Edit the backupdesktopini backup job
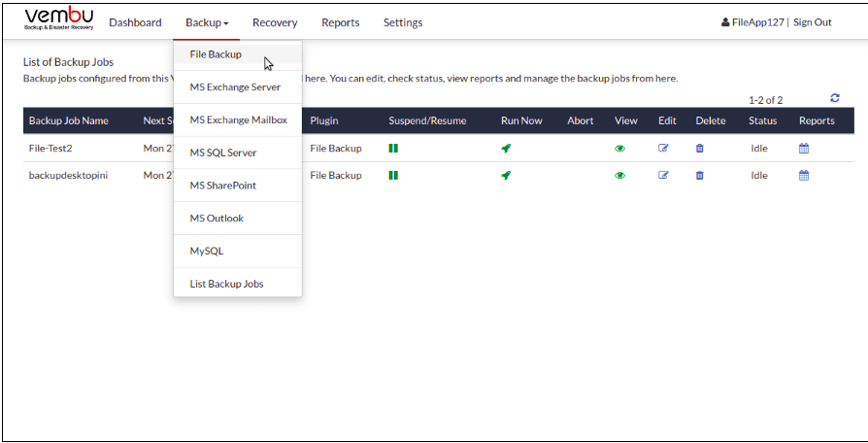 (663, 175)
